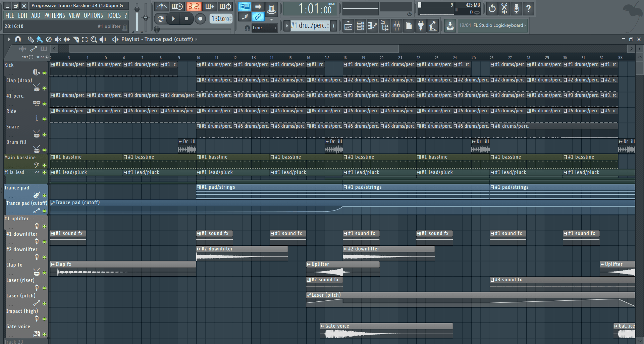Click the plus button to add a pattern
The width and height of the screenshot is (644, 344).
[333, 26]
